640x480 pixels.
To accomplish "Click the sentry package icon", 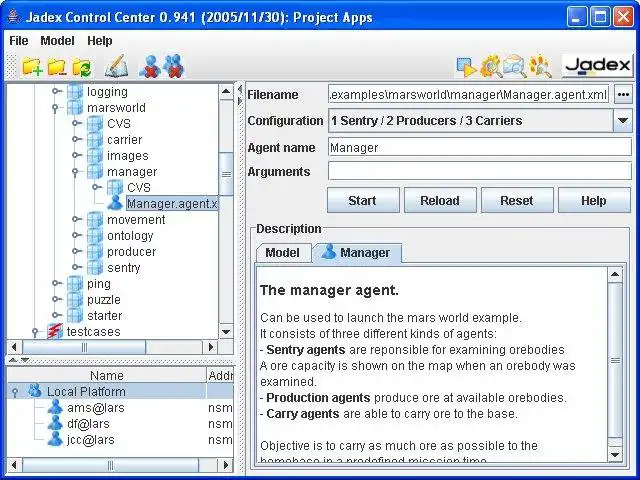I will (x=95, y=267).
